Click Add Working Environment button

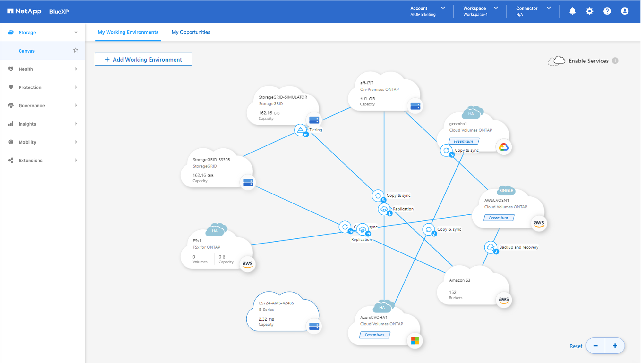pos(143,59)
